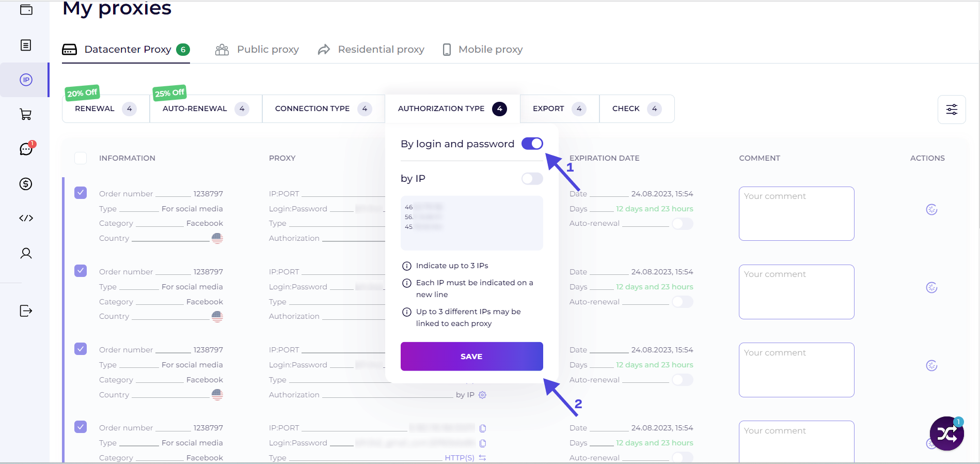Open the chat messages icon with notification
Viewport: 980px width, 464px height.
[26, 149]
